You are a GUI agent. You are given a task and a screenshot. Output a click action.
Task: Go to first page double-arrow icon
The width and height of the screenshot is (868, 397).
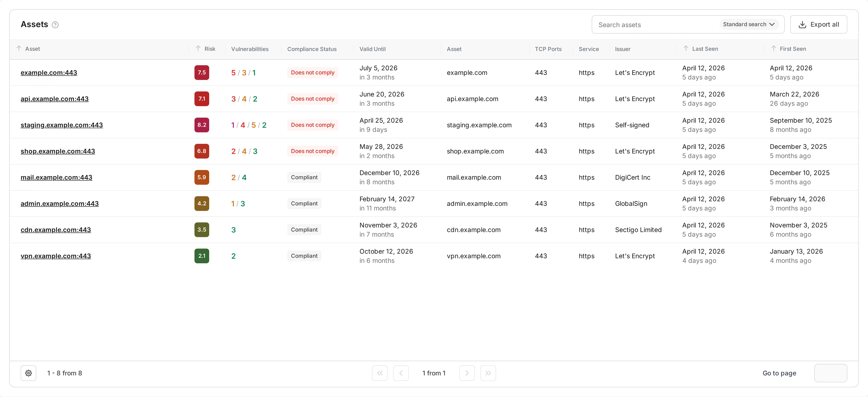click(x=380, y=373)
